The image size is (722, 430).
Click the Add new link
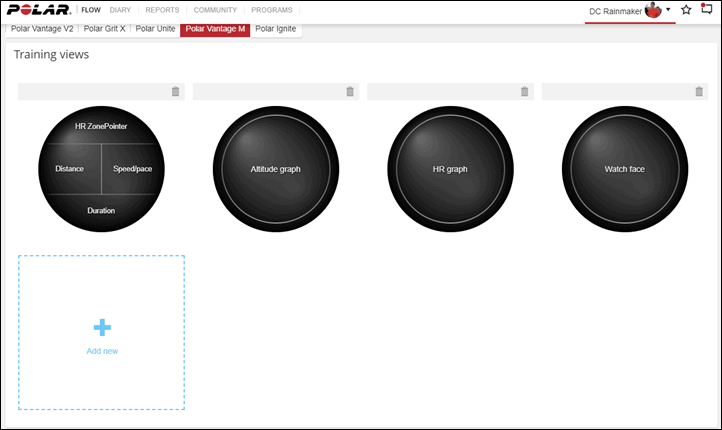[102, 351]
